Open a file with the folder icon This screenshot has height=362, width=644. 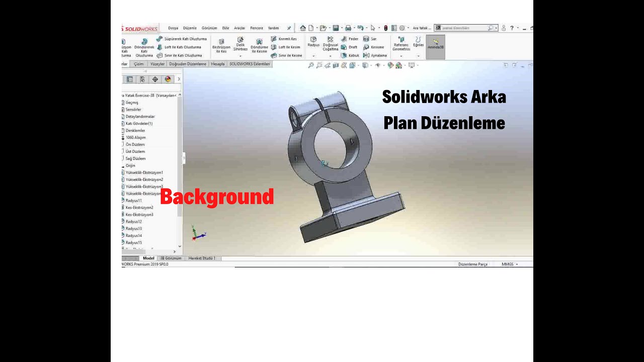click(323, 28)
